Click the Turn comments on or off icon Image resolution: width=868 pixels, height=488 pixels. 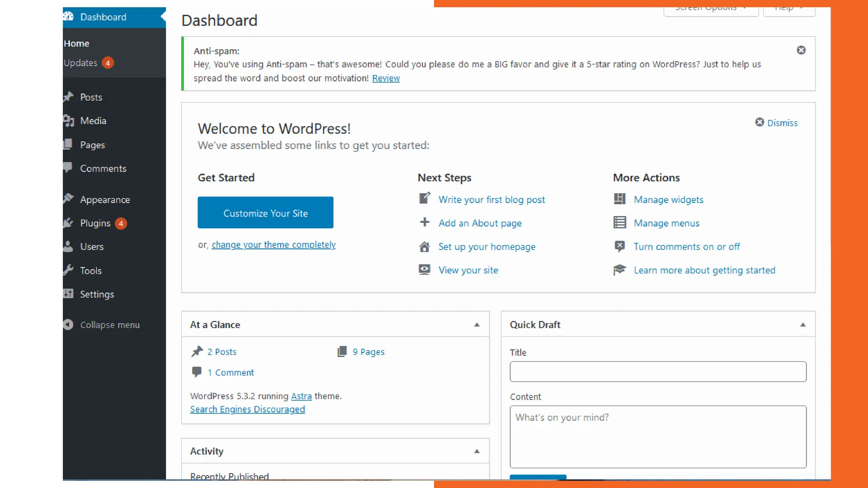[620, 246]
